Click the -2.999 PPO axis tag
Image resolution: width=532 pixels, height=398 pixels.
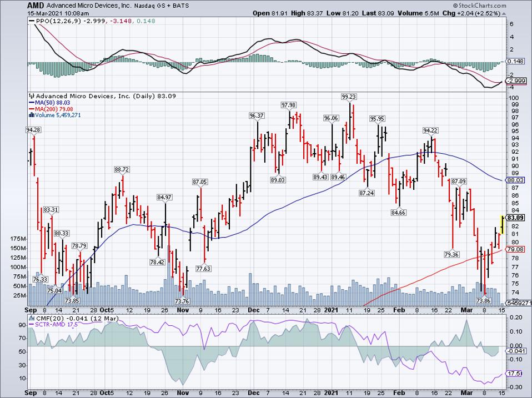coord(516,80)
